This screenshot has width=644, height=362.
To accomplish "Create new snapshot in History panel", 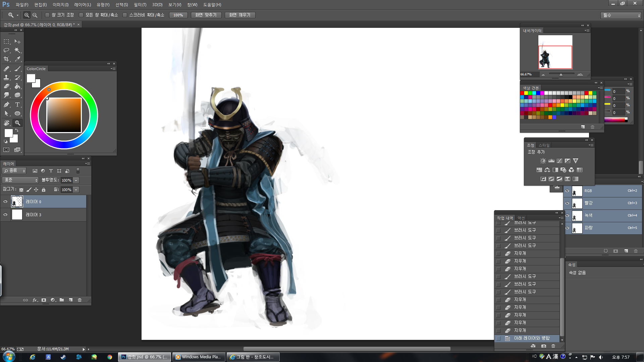I will 544,346.
